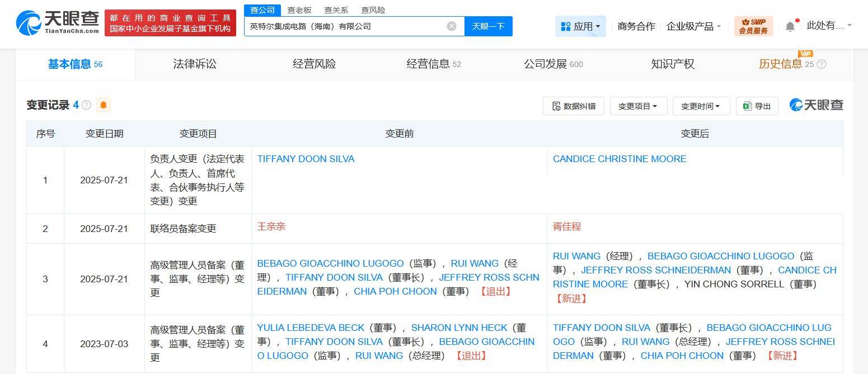Open the 商务合作 link

tap(636, 26)
